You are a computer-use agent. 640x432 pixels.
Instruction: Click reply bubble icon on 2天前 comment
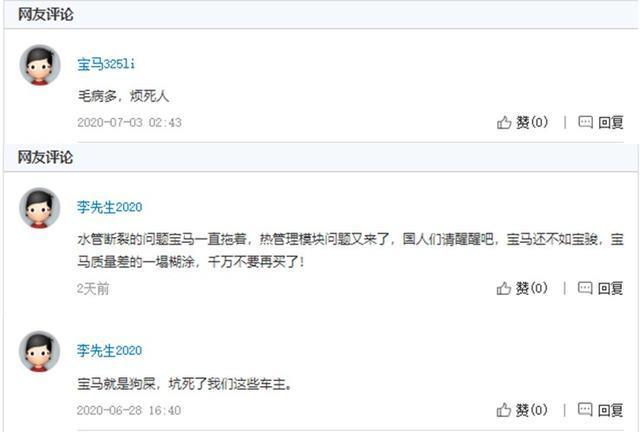585,288
